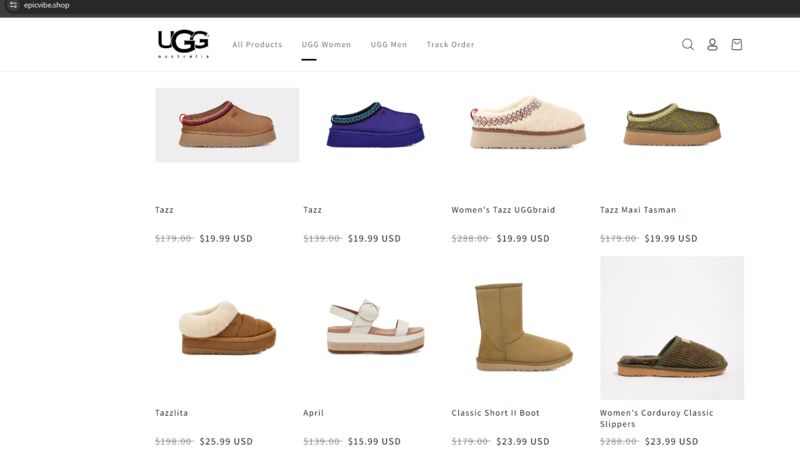Screen dimensions: 800x474
Task: Click the UGG Australia logo
Action: coord(183,44)
